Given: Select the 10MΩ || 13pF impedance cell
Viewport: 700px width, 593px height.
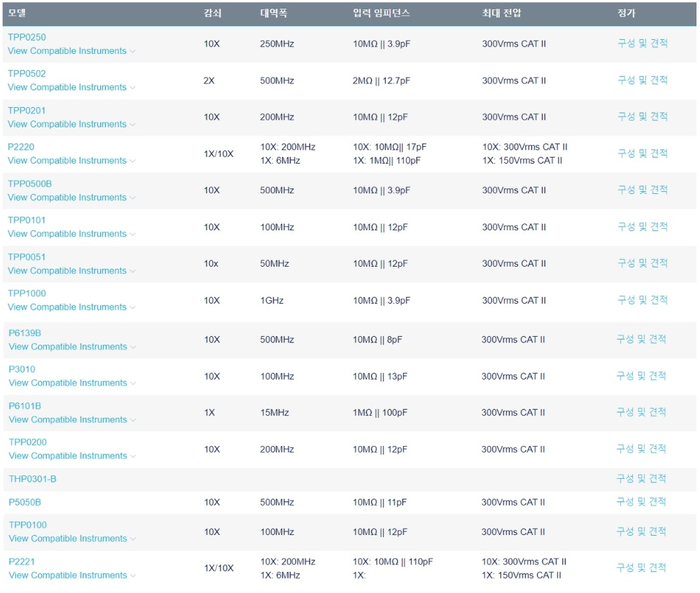Looking at the screenshot, I should point(380,377).
